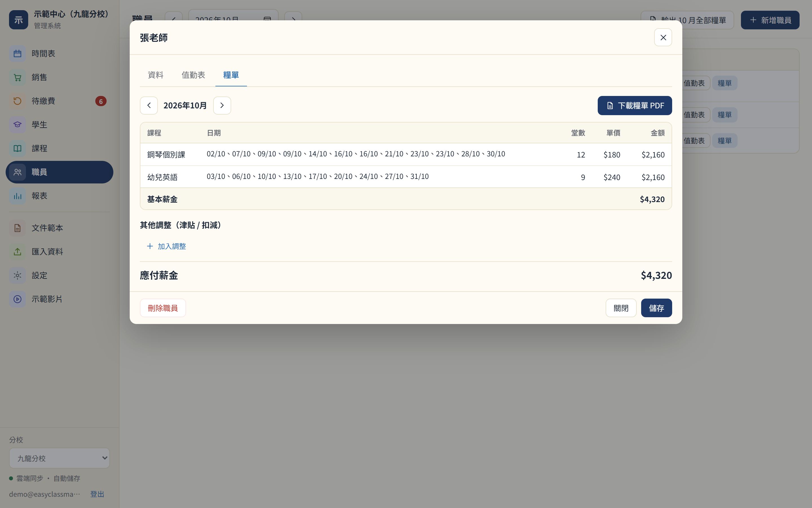Click the 職員 people icon
The height and width of the screenshot is (508, 812).
click(x=17, y=172)
